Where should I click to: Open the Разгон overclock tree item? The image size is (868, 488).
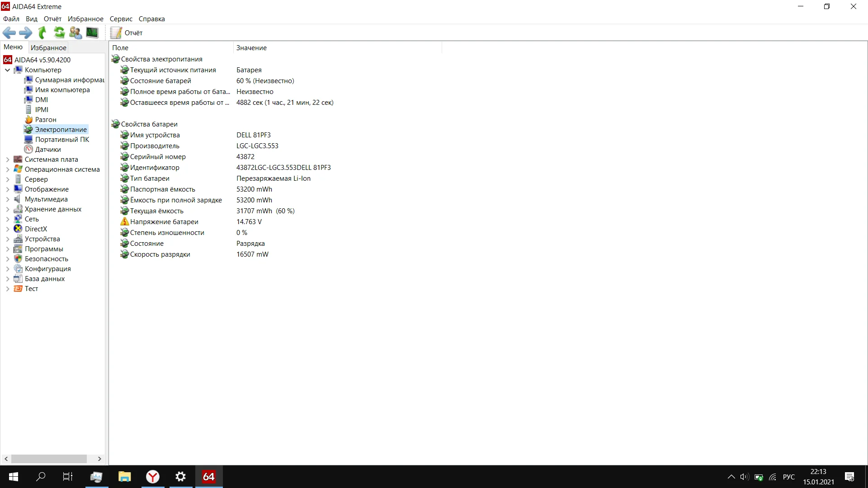click(x=46, y=120)
